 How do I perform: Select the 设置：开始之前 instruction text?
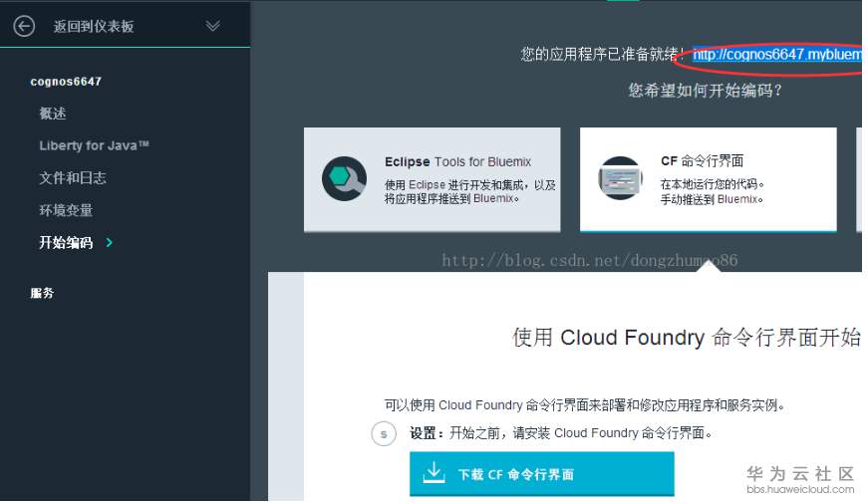[560, 432]
